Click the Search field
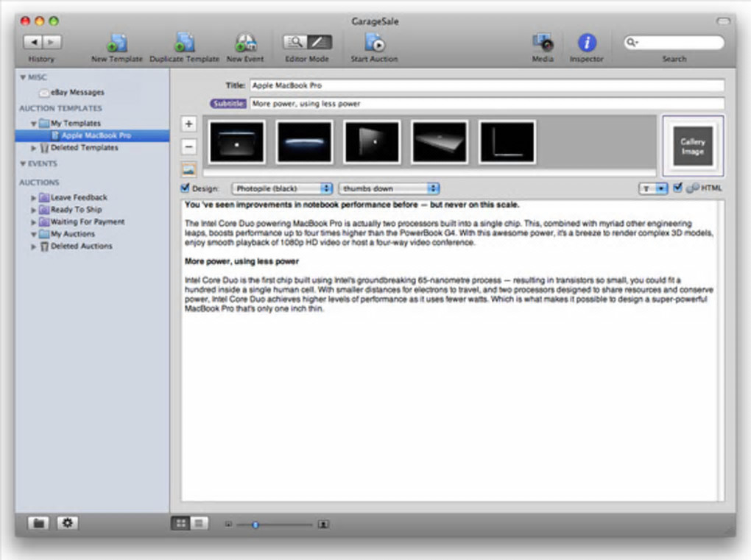 (x=674, y=43)
